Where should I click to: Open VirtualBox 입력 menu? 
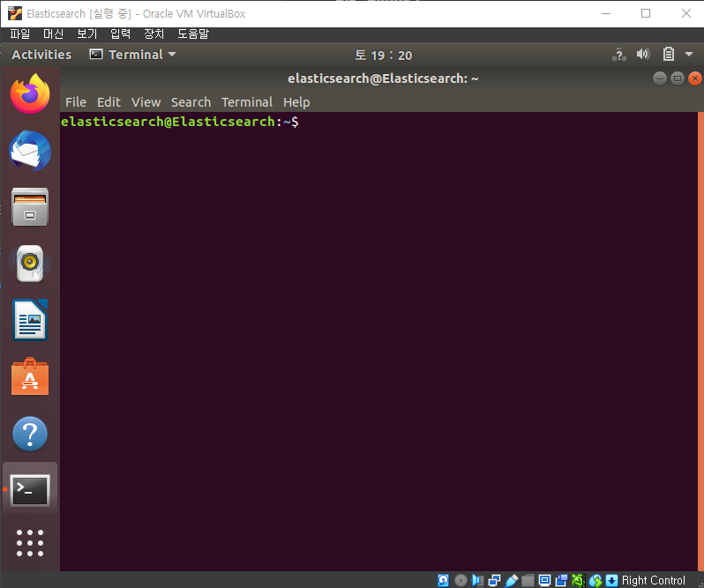120,33
